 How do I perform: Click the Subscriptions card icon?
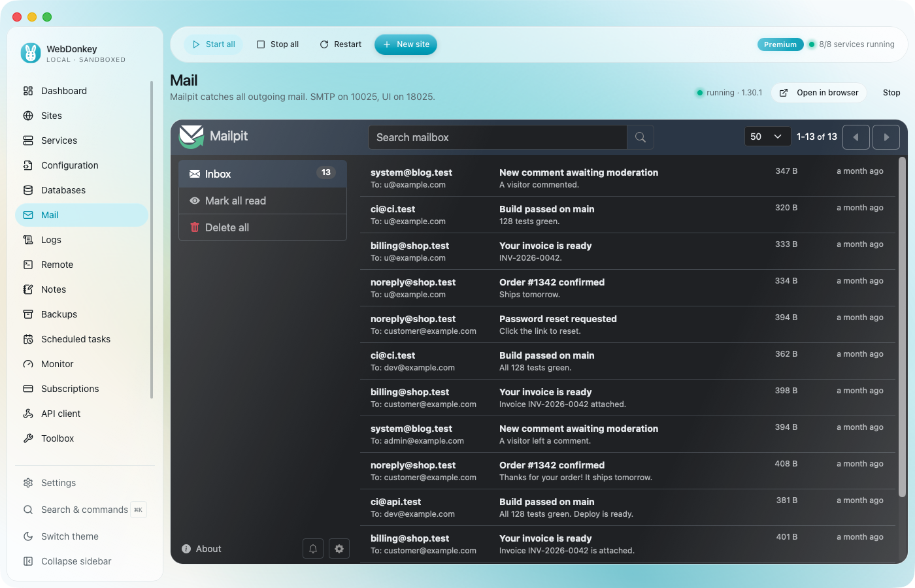pyautogui.click(x=28, y=389)
